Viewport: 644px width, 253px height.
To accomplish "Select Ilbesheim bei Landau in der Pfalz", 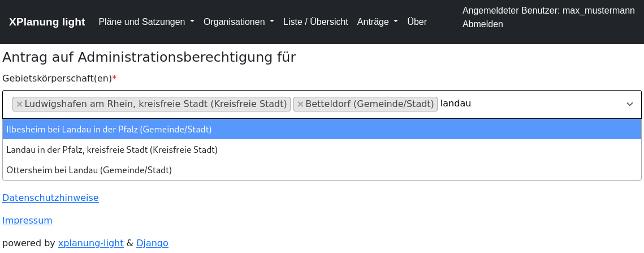I will [109, 130].
